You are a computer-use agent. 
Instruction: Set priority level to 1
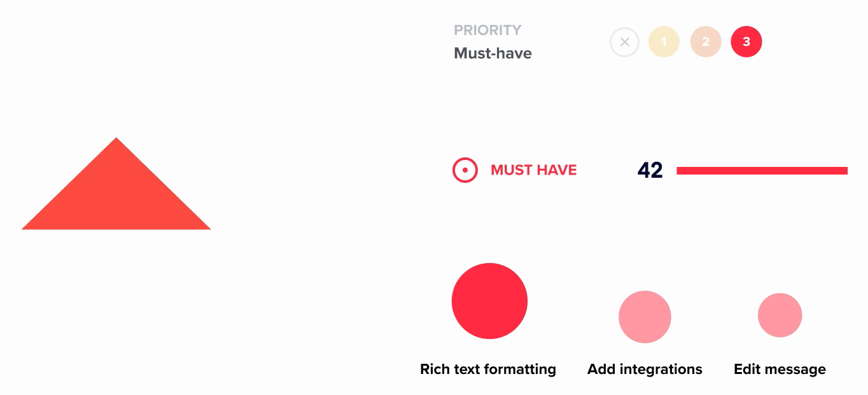[664, 42]
